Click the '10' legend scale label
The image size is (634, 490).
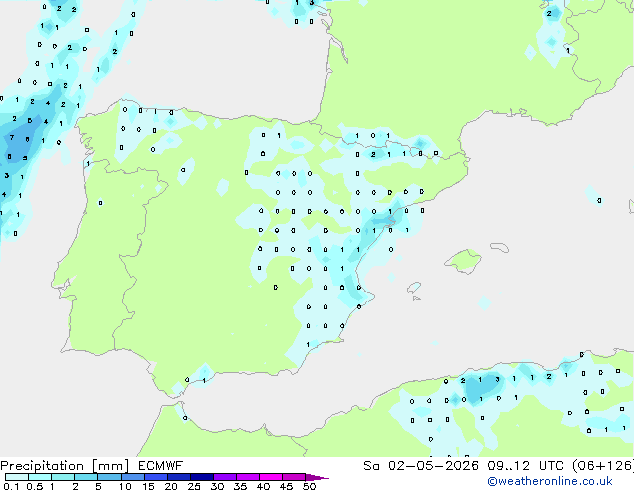tap(125, 486)
